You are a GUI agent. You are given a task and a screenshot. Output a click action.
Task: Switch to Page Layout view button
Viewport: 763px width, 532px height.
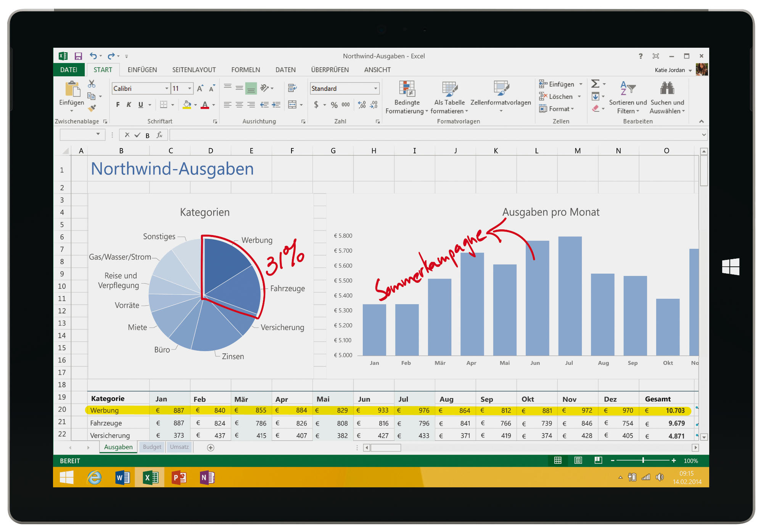[578, 460]
